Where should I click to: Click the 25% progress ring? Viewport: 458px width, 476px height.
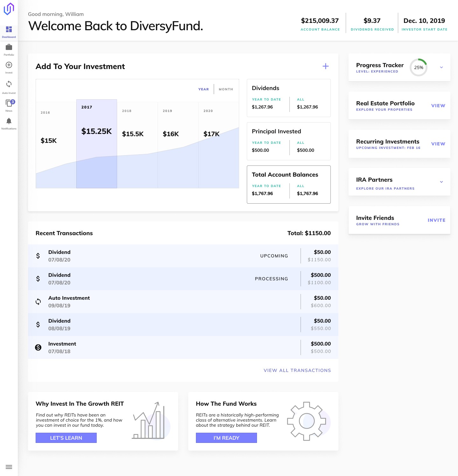point(419,67)
